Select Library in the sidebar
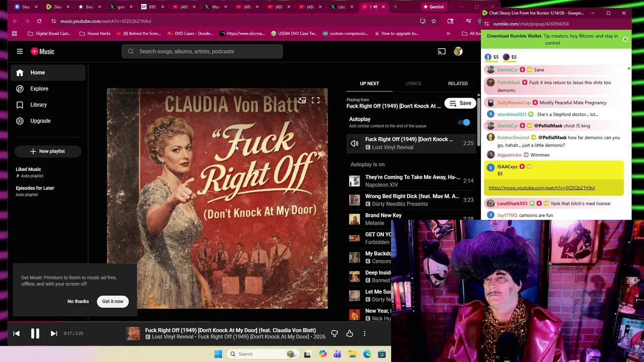This screenshot has height=362, width=644. (48, 105)
